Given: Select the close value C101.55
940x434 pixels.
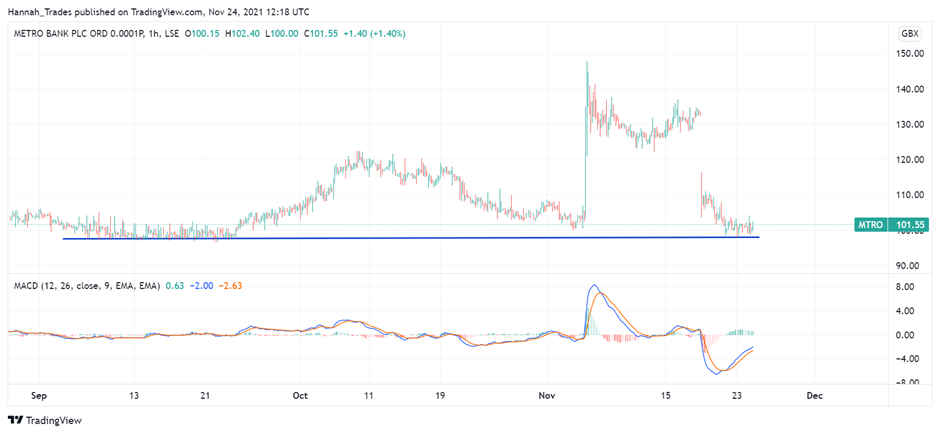Looking at the screenshot, I should pyautogui.click(x=320, y=34).
